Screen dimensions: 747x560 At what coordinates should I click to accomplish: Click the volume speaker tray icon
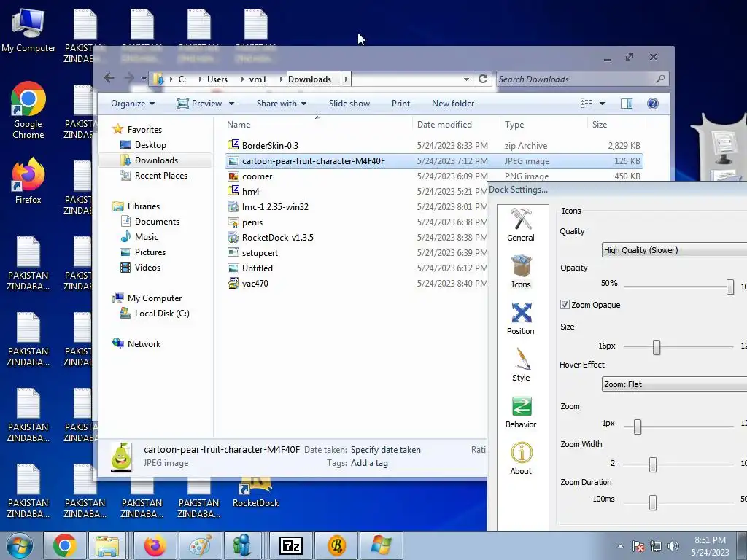tap(673, 546)
